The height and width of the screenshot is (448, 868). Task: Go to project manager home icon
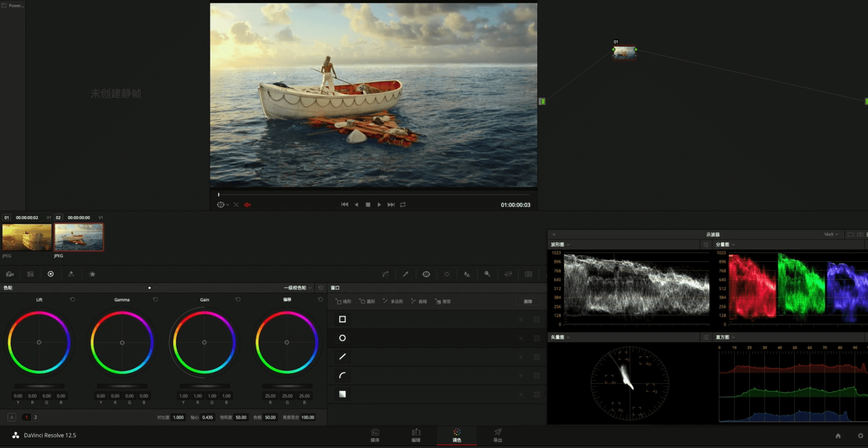pyautogui.click(x=838, y=435)
